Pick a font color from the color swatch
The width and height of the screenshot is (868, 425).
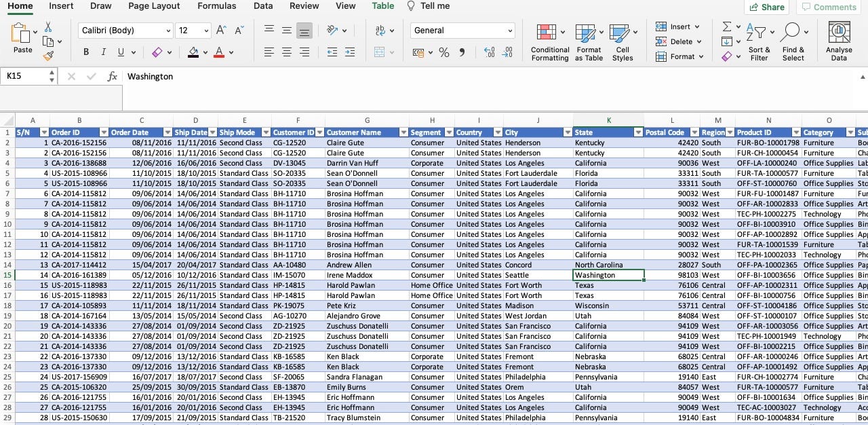tap(218, 52)
